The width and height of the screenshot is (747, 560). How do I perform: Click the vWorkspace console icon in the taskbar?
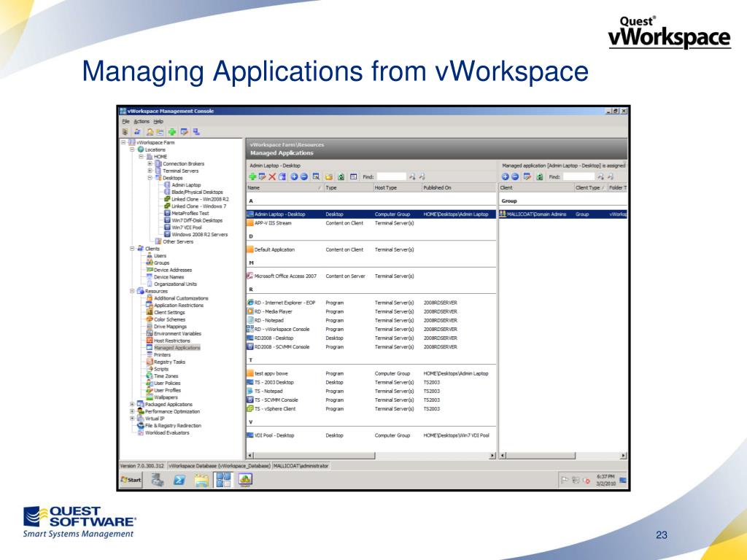pyautogui.click(x=223, y=480)
